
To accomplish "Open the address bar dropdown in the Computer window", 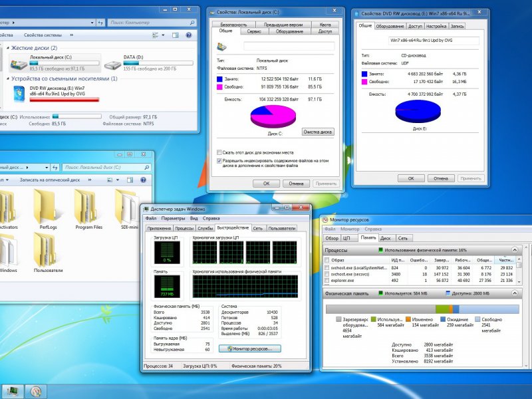I will tap(92, 23).
